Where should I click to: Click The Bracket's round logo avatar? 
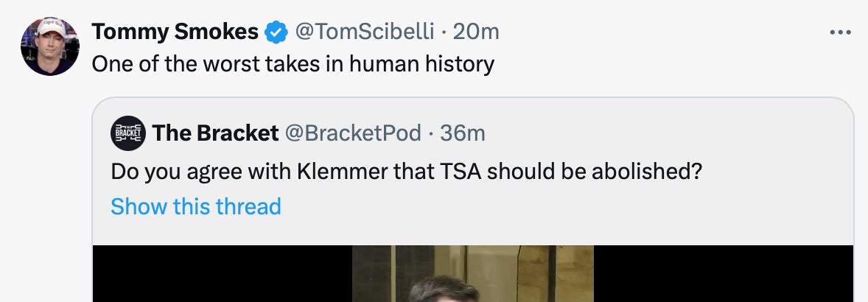coord(128,133)
